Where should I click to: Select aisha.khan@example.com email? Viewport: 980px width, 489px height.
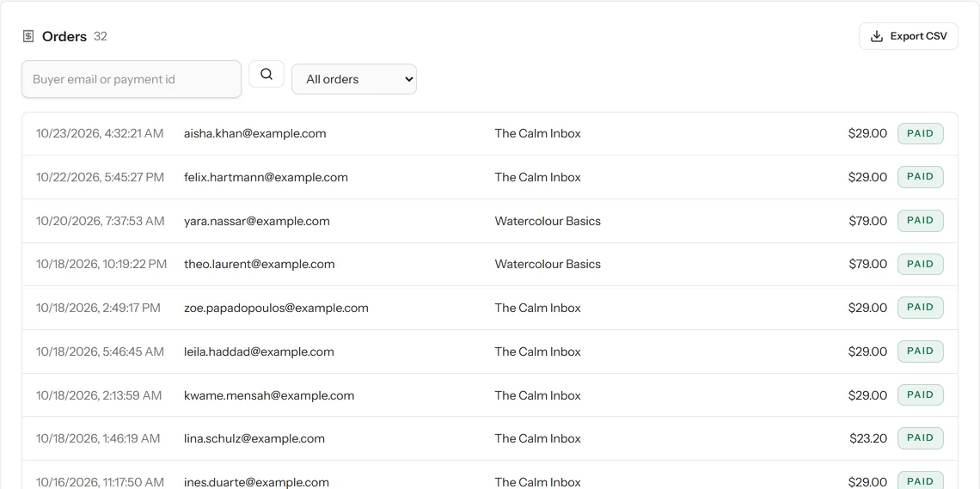pyautogui.click(x=255, y=134)
